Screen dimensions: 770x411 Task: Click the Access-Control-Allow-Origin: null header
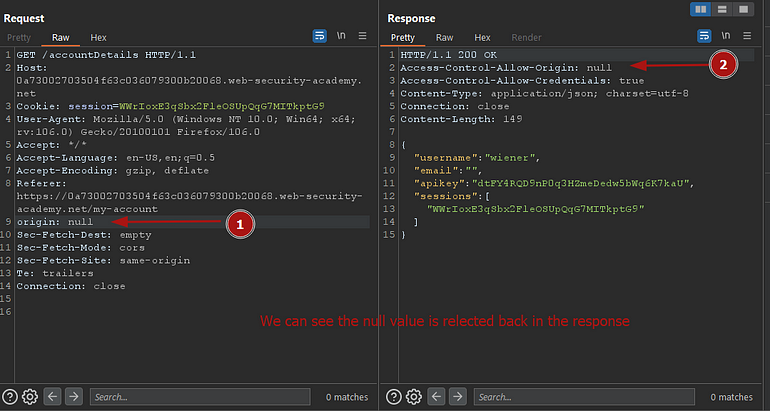[506, 68]
